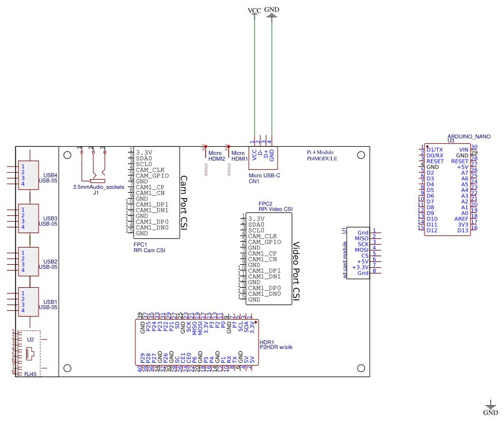This screenshot has height=422, width=504.
Task: Select the mounting hole beside the audio socket
Action: pyautogui.click(x=67, y=155)
